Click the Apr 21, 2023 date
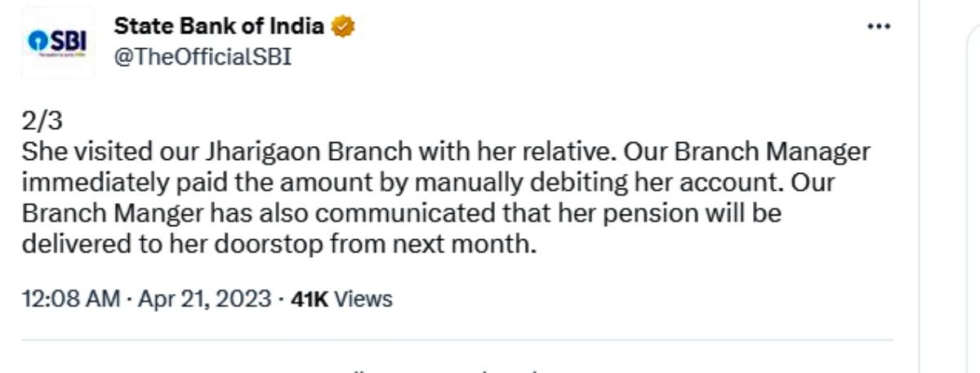The width and height of the screenshot is (980, 373). coord(204,299)
